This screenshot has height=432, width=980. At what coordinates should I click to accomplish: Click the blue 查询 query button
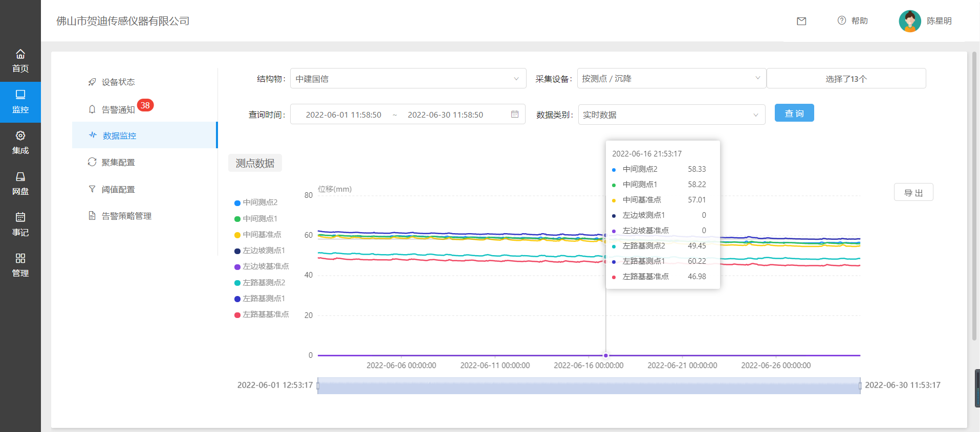pos(794,113)
